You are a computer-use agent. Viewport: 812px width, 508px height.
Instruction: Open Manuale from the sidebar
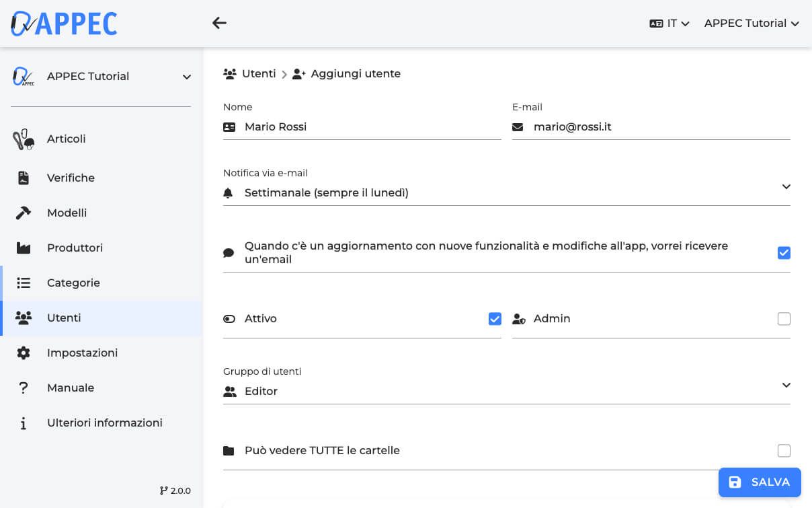[x=71, y=388]
